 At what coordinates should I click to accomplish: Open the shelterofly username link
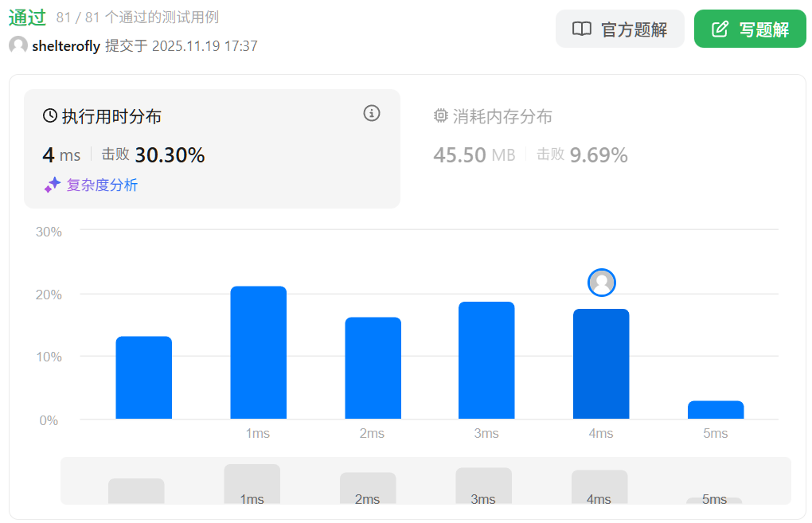click(66, 46)
